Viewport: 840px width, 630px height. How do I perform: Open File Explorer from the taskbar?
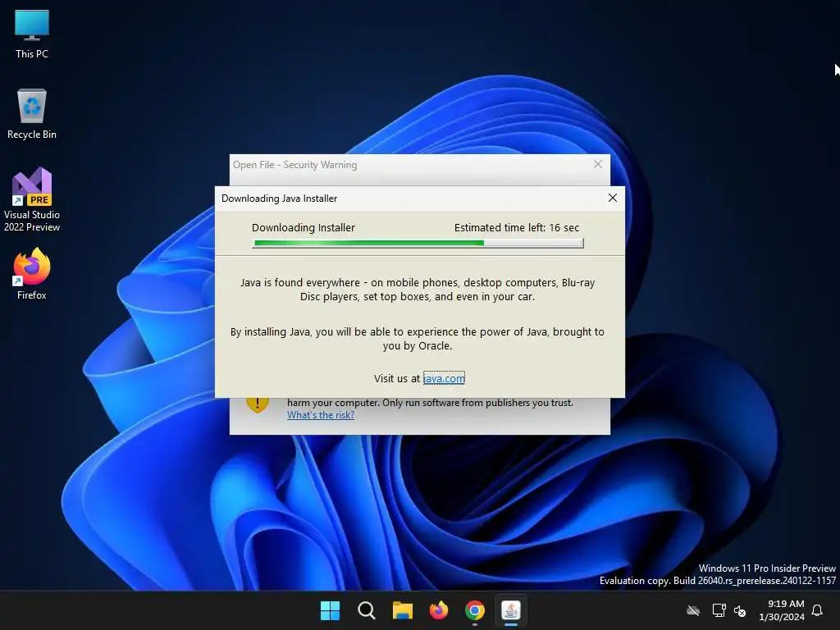[402, 610]
